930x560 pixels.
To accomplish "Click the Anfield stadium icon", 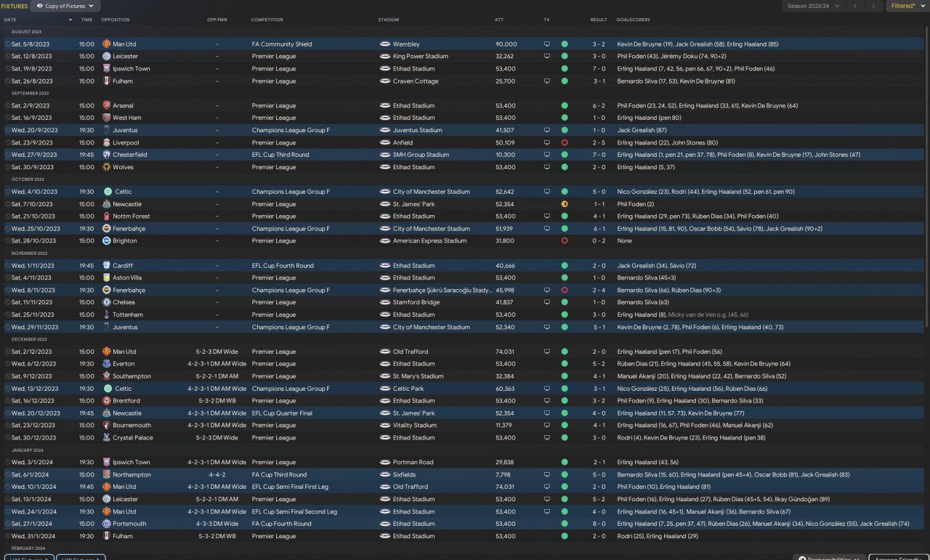I will (385, 143).
